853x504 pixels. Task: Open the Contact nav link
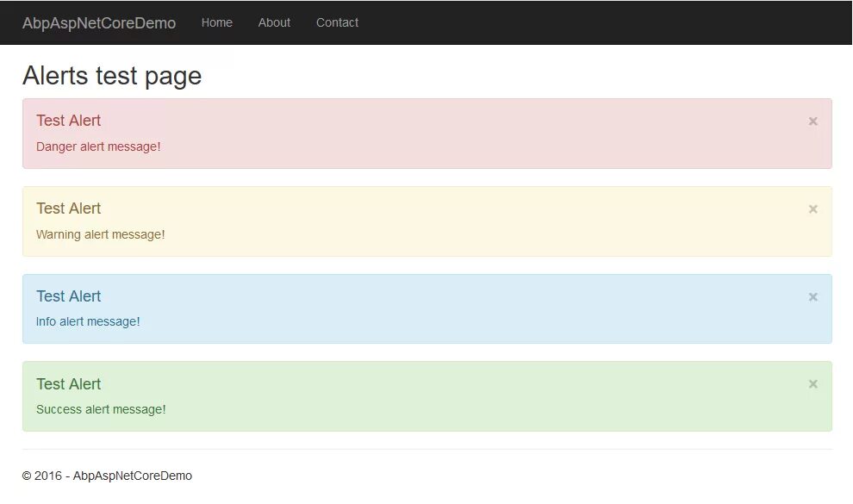337,22
